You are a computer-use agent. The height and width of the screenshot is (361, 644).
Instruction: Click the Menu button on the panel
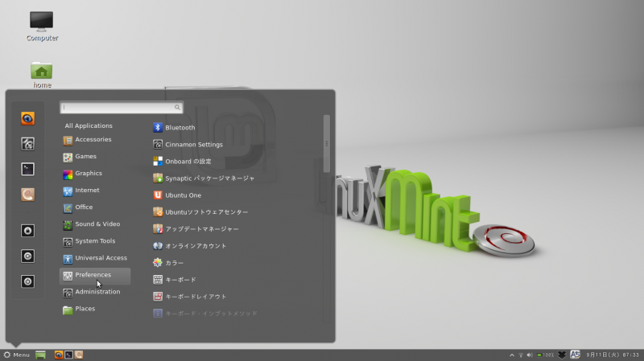tap(16, 355)
